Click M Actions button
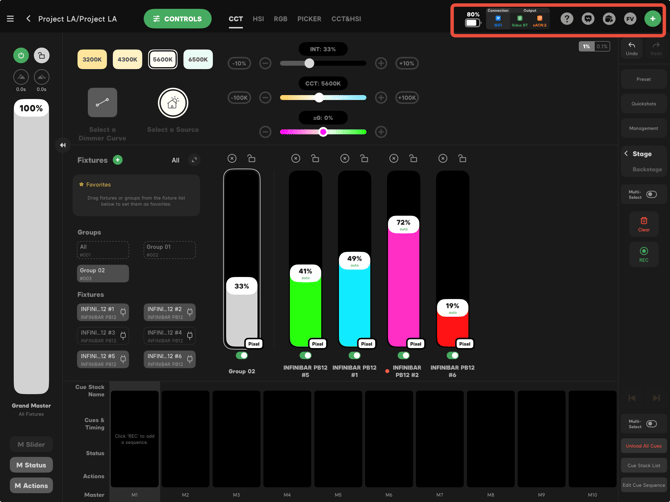This screenshot has height=502, width=670. 31,485
